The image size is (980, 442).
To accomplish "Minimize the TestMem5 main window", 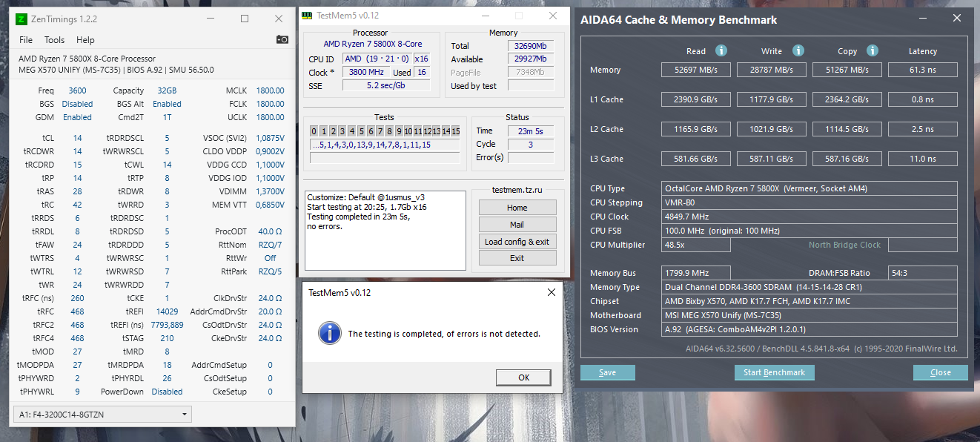I will click(485, 16).
